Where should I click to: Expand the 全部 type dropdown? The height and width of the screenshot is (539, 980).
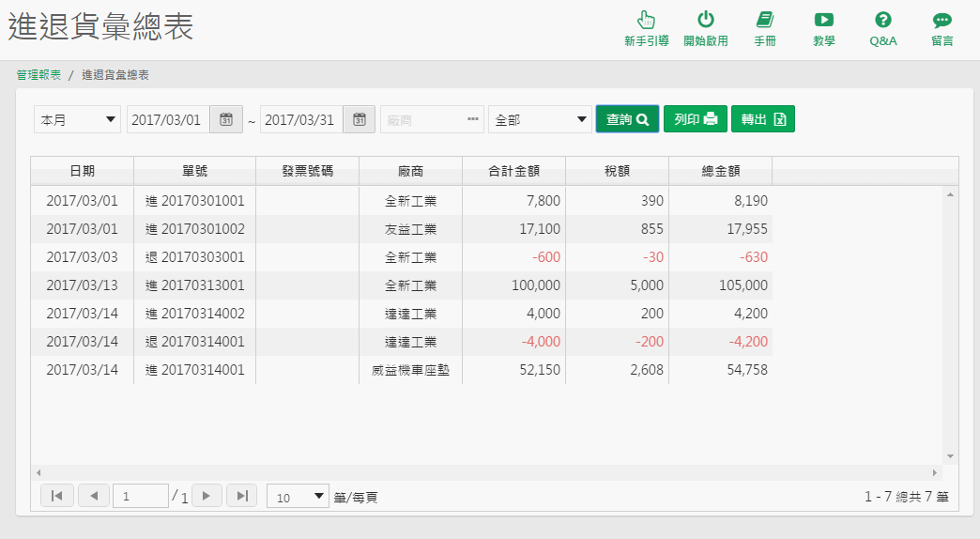[x=540, y=119]
